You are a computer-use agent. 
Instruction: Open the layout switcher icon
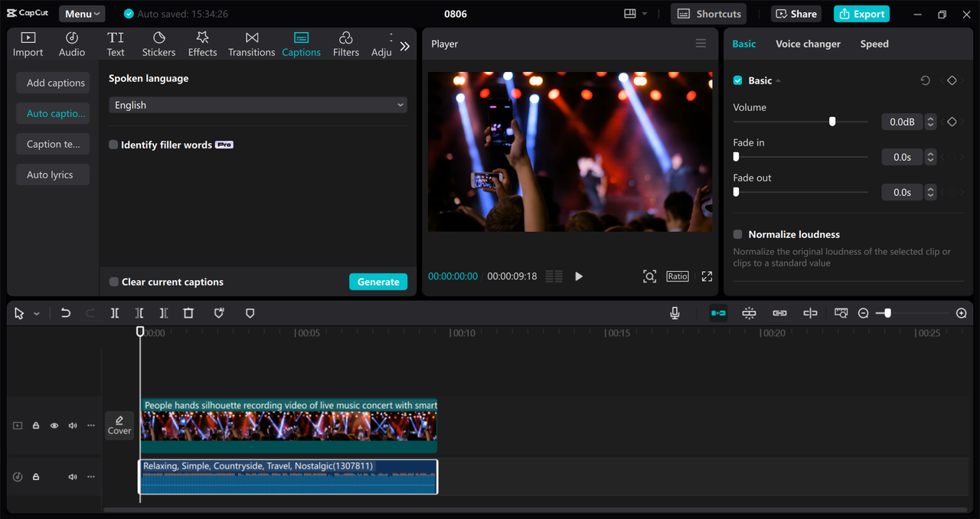point(630,14)
